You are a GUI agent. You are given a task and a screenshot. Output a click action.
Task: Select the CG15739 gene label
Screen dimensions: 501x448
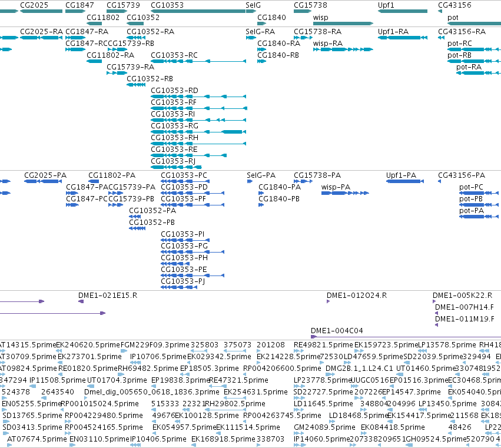123,5
